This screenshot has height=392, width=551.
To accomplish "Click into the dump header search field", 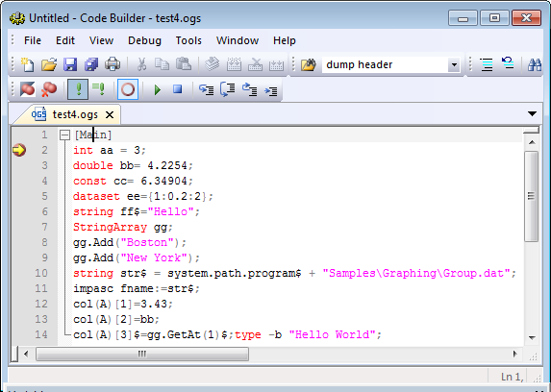I will click(386, 65).
